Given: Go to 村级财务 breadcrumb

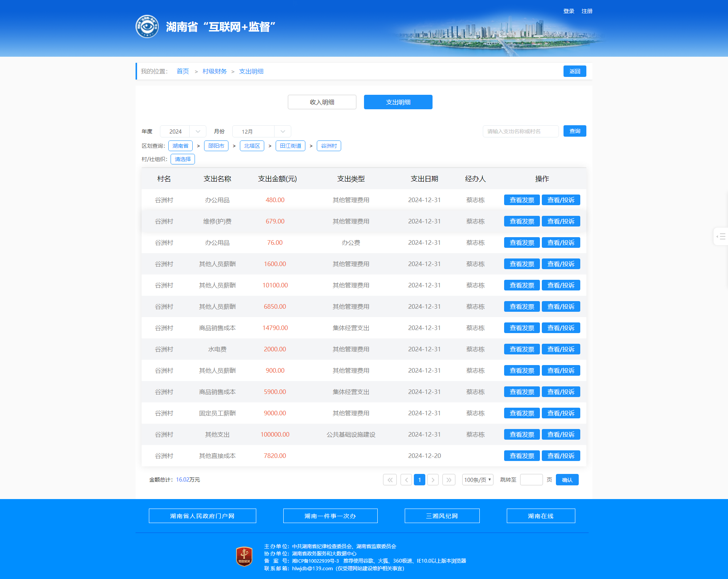Looking at the screenshot, I should (215, 71).
